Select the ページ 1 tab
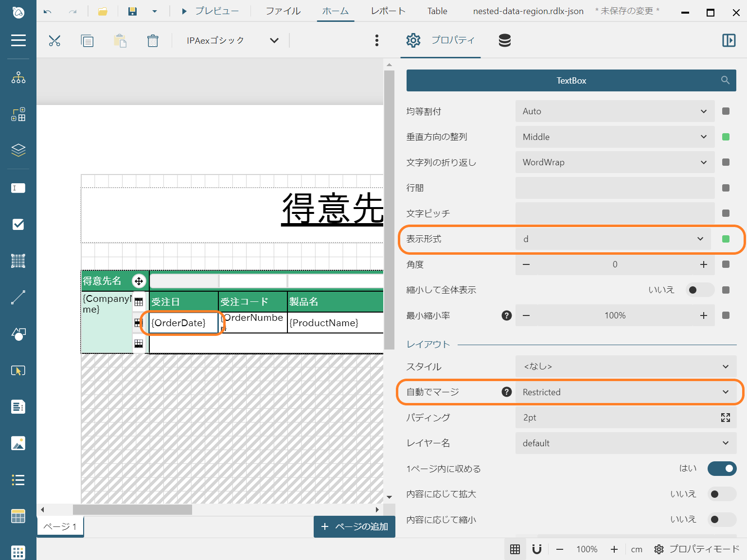 click(x=60, y=526)
